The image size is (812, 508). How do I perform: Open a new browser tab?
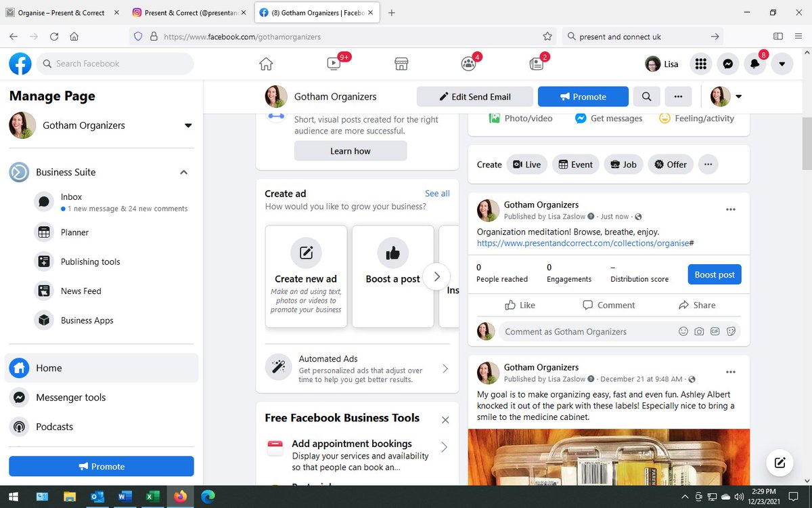point(392,13)
